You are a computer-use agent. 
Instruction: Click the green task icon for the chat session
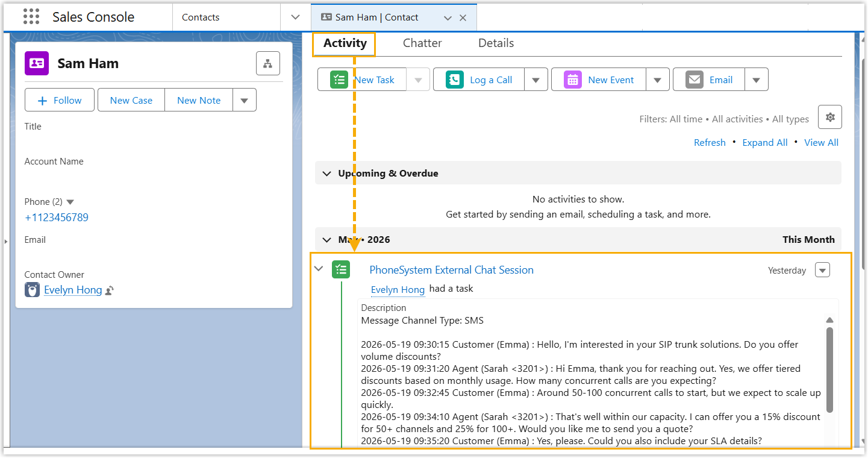point(341,269)
